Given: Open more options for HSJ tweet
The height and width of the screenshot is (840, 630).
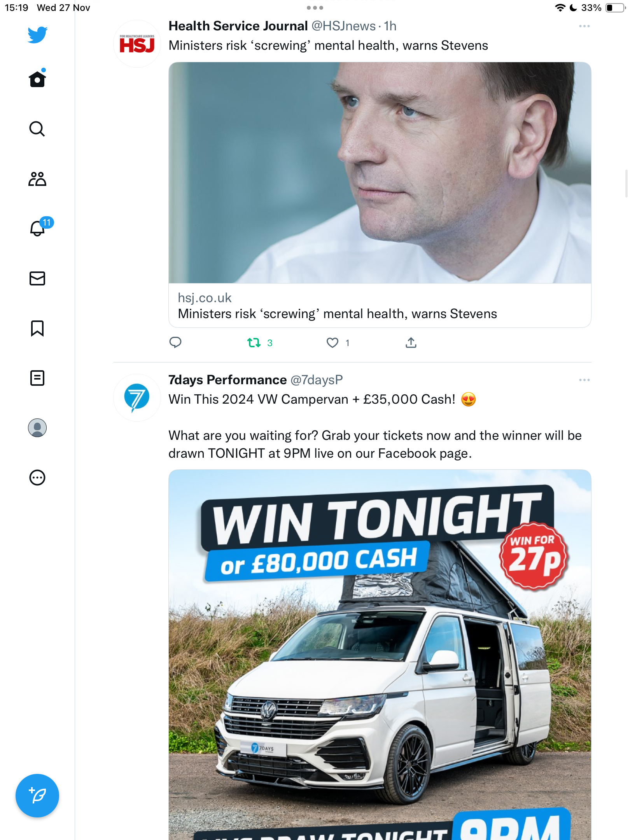Looking at the screenshot, I should (x=584, y=26).
